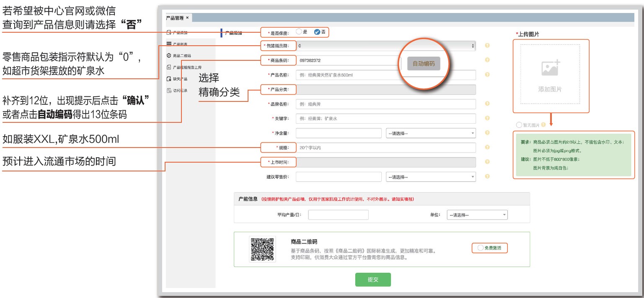Click the 产品名称 input field
644x298 pixels.
tap(385, 75)
